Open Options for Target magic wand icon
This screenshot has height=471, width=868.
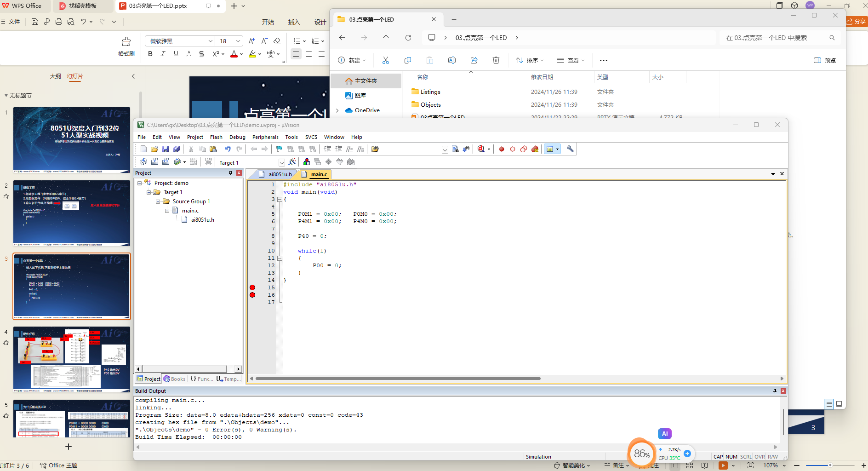(292, 162)
